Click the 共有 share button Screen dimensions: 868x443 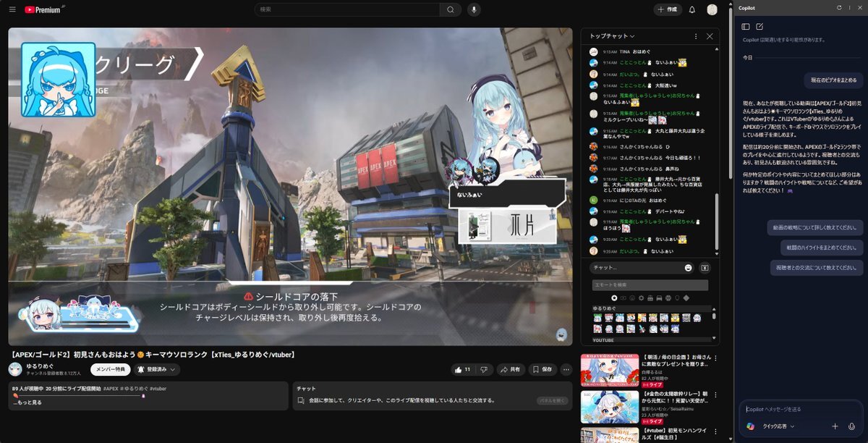[x=510, y=369]
